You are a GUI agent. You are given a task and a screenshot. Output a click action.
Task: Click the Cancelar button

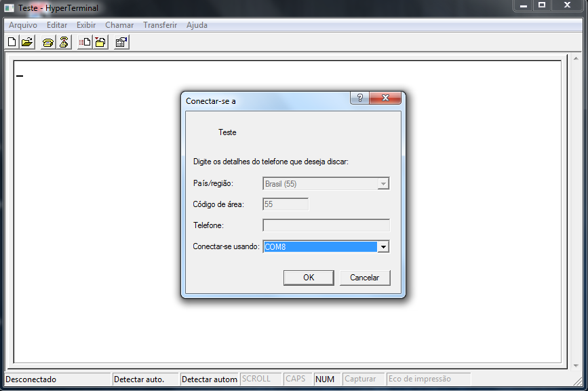[x=365, y=278]
